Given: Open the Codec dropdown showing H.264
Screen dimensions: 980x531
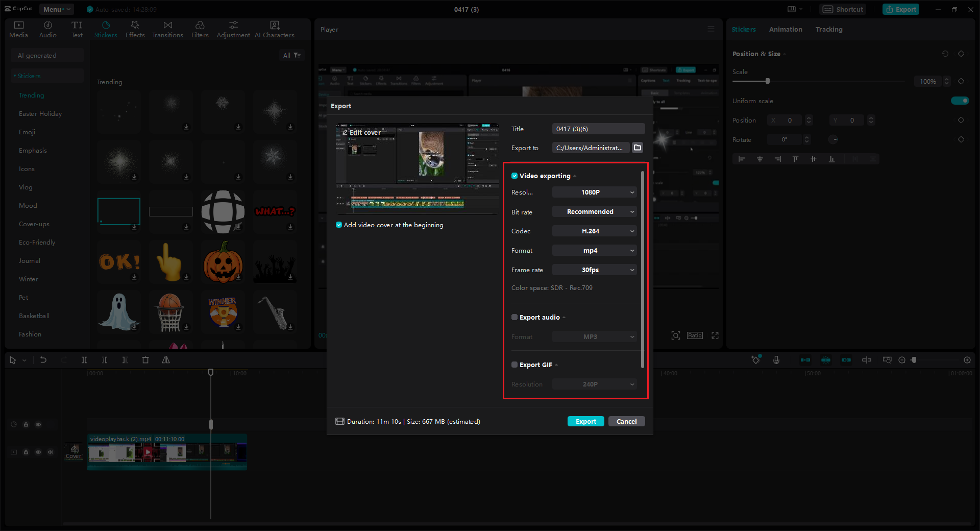Looking at the screenshot, I should (x=594, y=231).
